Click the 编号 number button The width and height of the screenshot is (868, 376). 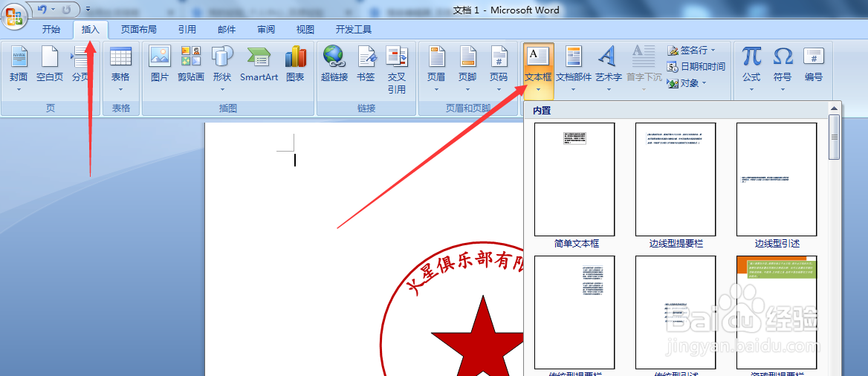point(814,64)
